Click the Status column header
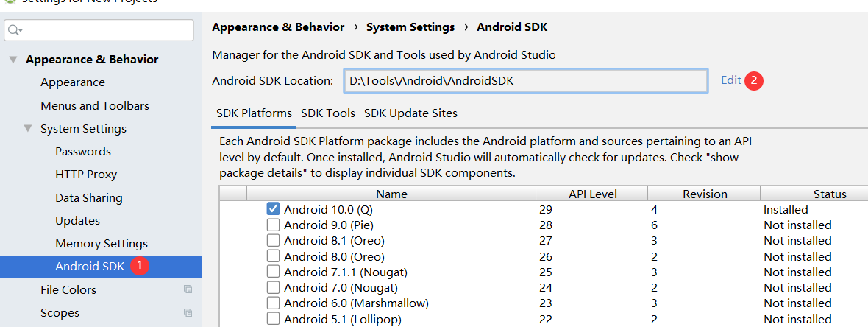 [830, 194]
